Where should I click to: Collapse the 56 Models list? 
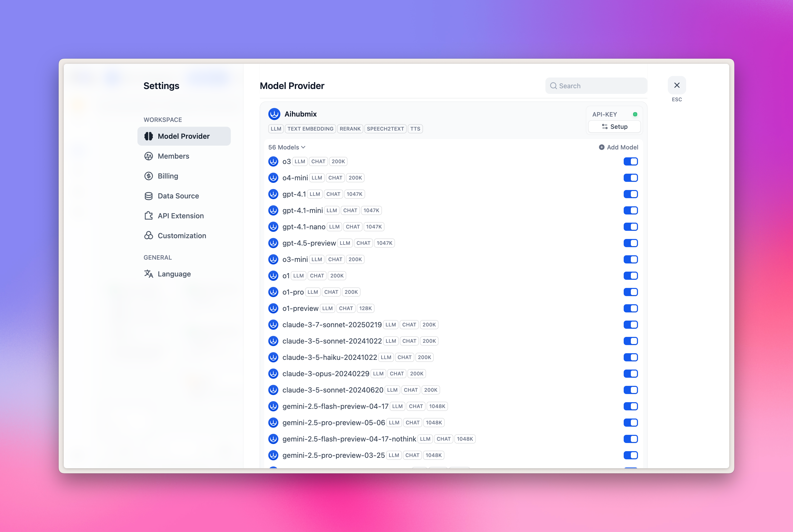pyautogui.click(x=287, y=147)
